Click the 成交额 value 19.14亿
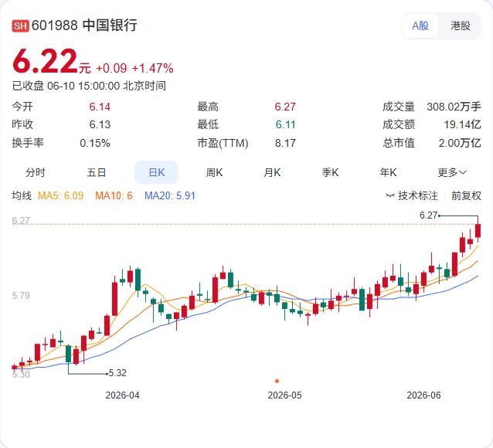Image resolution: width=493 pixels, height=448 pixels. tap(462, 125)
